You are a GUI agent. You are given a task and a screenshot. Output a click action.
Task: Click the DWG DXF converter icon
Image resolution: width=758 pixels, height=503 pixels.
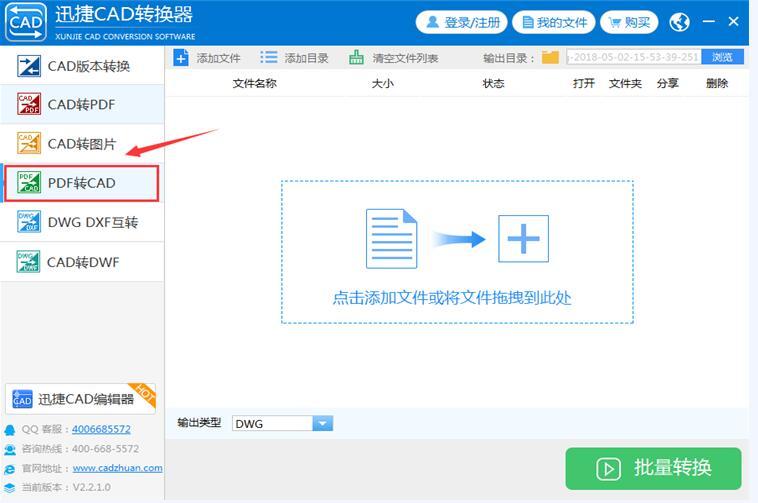(29, 222)
